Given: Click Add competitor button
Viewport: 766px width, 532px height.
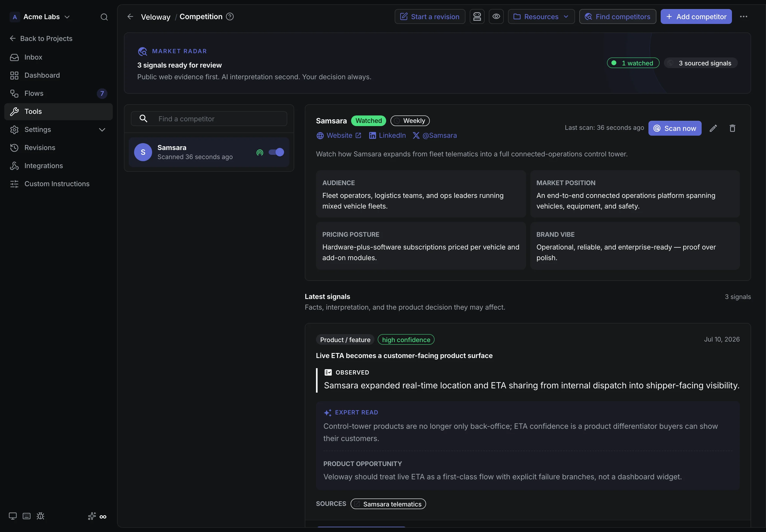Looking at the screenshot, I should [696, 17].
